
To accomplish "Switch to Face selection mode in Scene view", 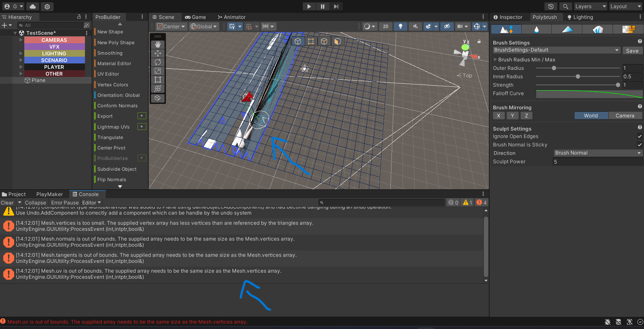I will [338, 41].
